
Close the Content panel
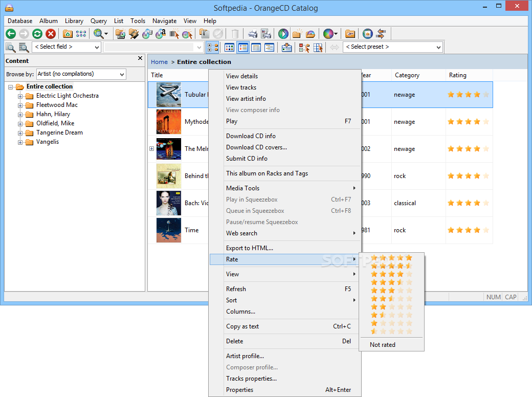click(140, 58)
